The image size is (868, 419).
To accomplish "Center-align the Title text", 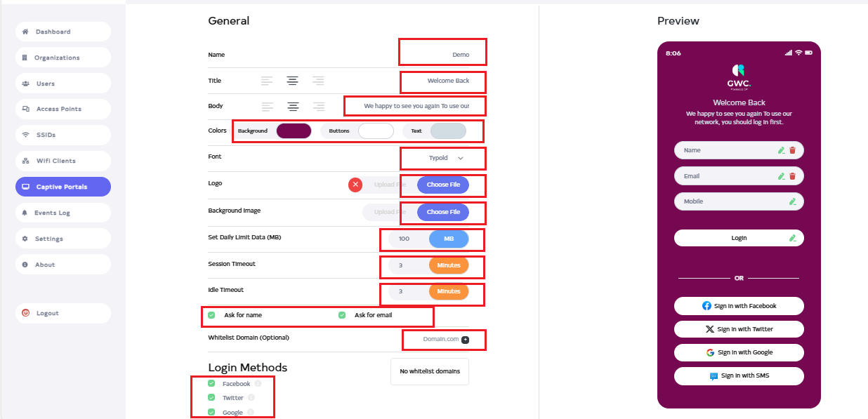I will pos(292,81).
